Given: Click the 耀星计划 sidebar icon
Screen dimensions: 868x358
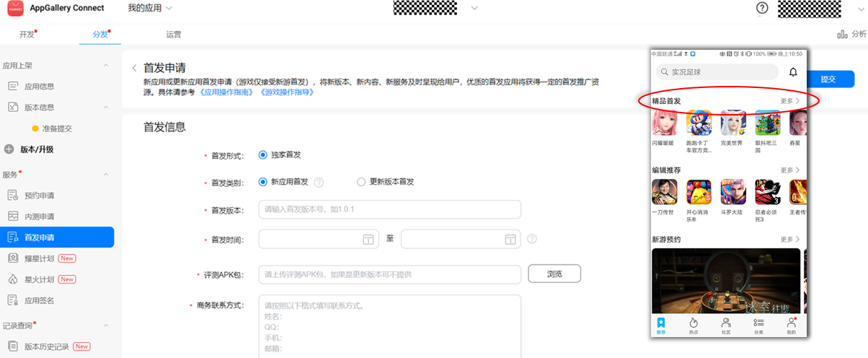Looking at the screenshot, I should [x=12, y=258].
